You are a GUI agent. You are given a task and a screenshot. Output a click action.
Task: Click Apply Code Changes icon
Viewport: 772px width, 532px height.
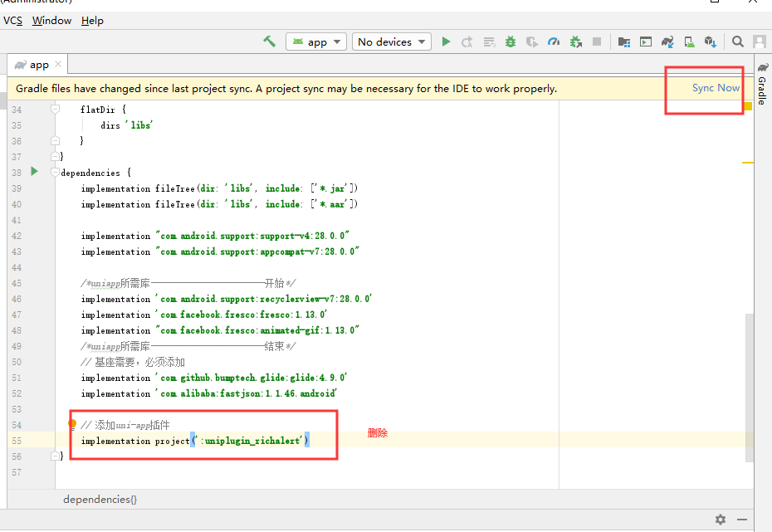click(489, 41)
